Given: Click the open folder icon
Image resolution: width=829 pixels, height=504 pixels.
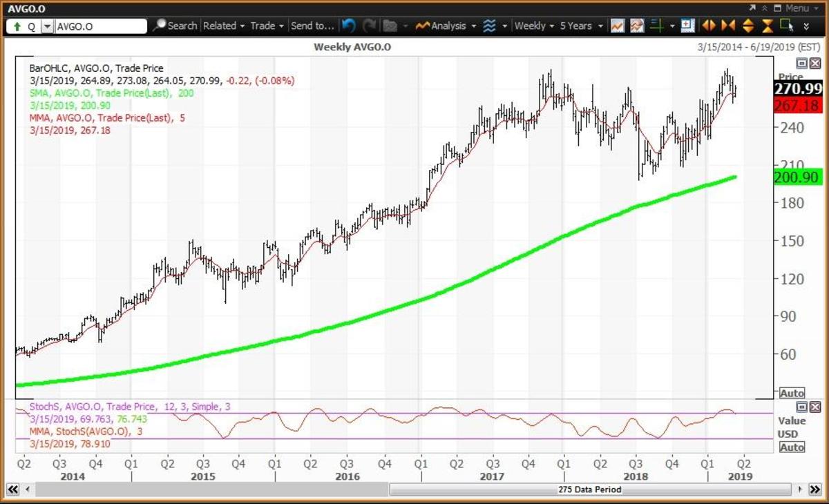Looking at the screenshot, I should tap(390, 26).
